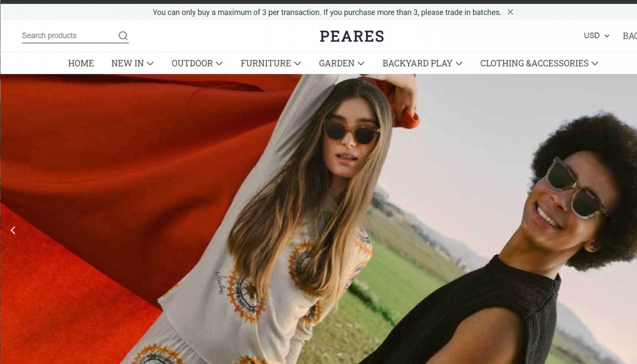Open the BACKYARD PLAY menu label

417,63
